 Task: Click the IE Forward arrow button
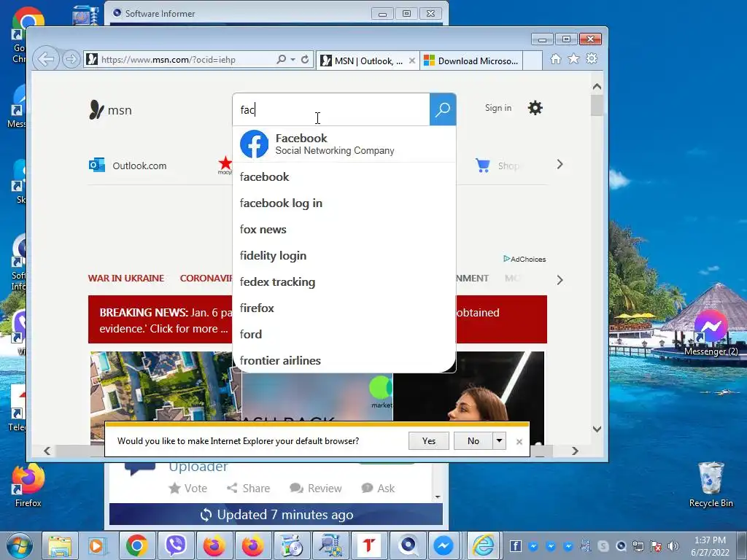click(x=71, y=60)
